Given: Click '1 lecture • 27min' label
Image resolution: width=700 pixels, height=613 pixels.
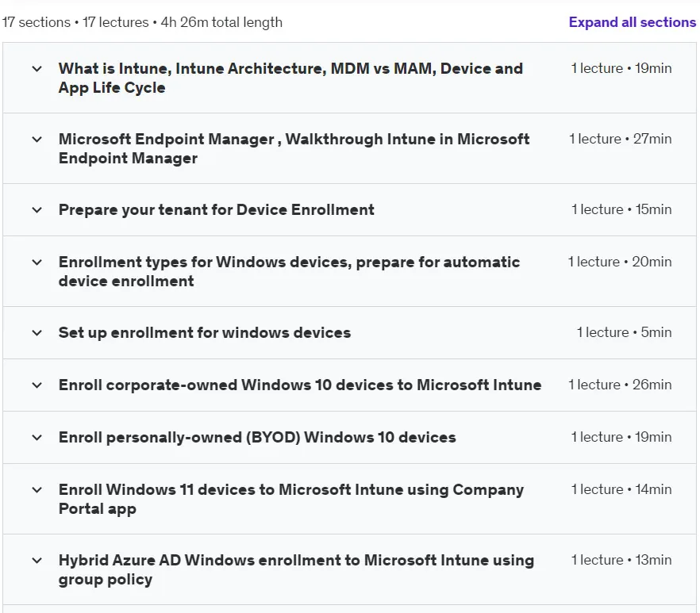Looking at the screenshot, I should (x=621, y=139).
